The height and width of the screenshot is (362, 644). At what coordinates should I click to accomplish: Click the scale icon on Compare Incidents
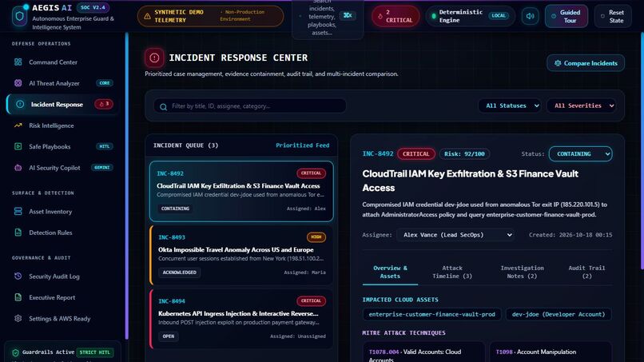[x=558, y=63]
